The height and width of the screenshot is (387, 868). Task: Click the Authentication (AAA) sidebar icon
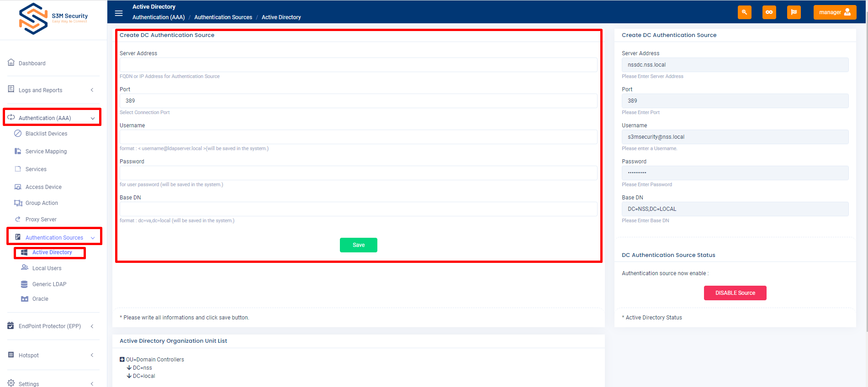coord(11,117)
